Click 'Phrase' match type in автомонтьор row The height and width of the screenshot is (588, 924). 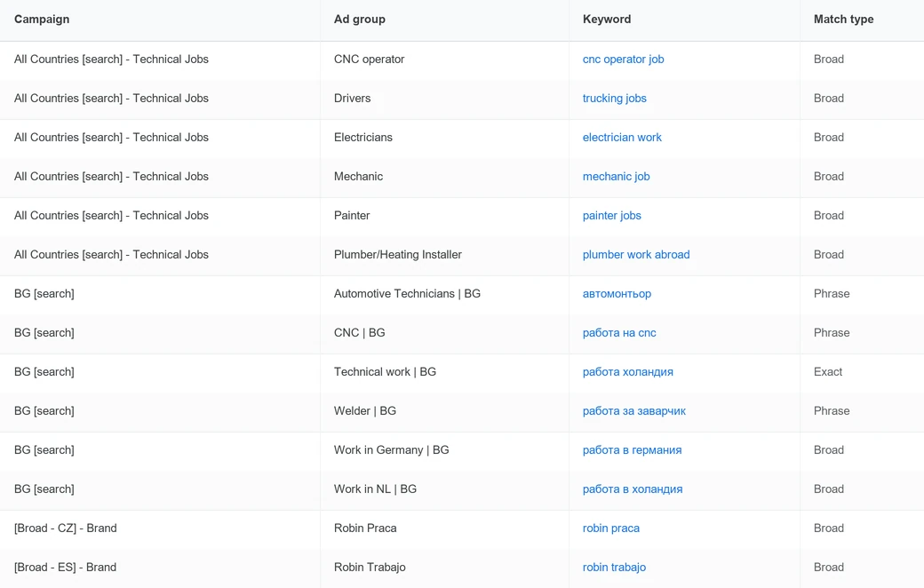pyautogui.click(x=832, y=293)
